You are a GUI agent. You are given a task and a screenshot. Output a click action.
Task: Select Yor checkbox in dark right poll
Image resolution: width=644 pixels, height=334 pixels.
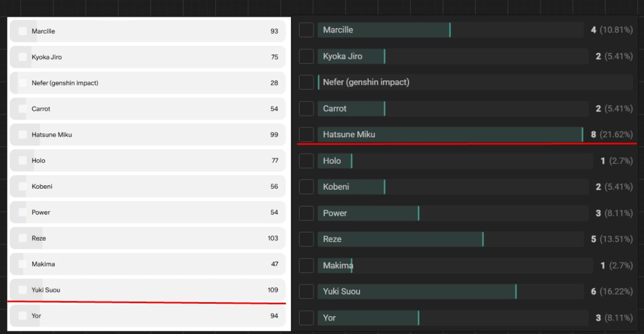click(306, 318)
